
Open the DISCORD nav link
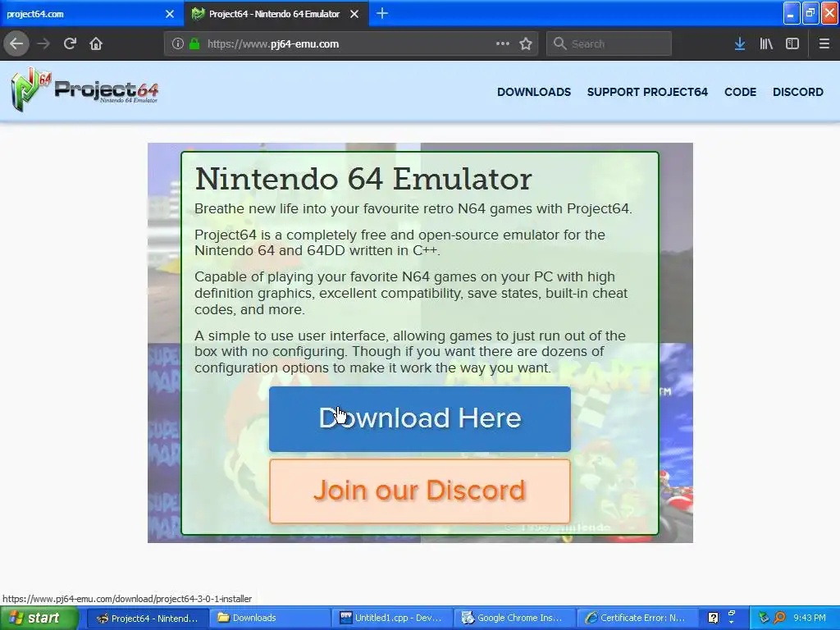797,92
